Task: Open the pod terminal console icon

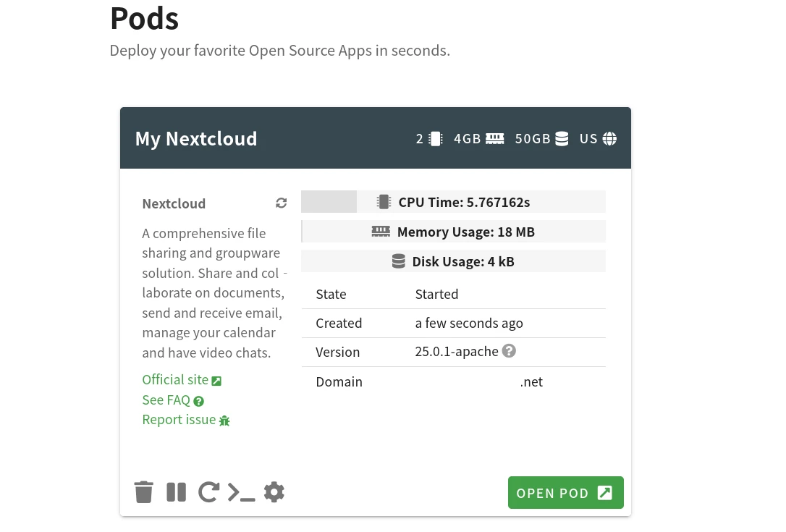Action: click(x=241, y=492)
